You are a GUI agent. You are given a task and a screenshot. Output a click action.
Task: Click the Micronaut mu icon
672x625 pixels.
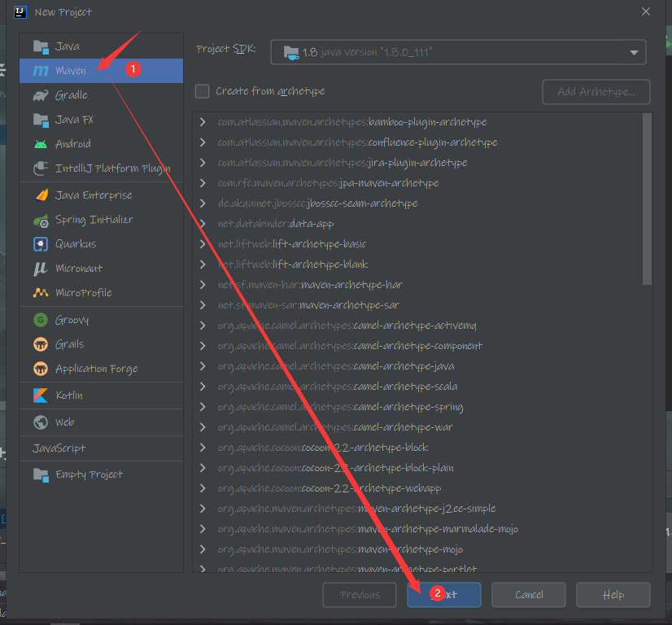(x=41, y=269)
